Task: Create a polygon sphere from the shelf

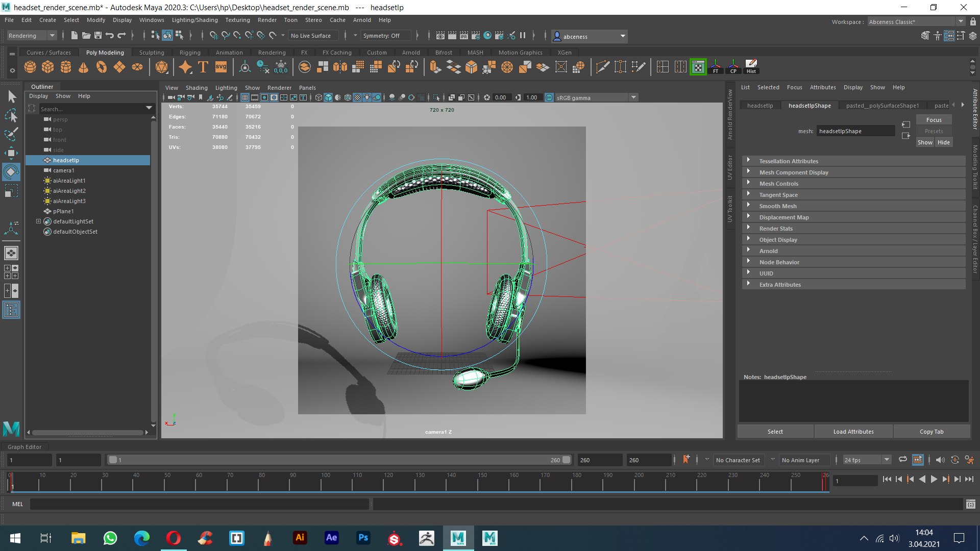Action: tap(30, 67)
